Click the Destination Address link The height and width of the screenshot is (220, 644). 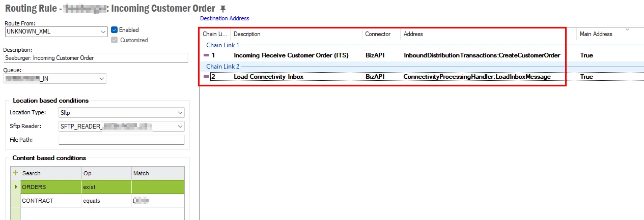(x=225, y=18)
